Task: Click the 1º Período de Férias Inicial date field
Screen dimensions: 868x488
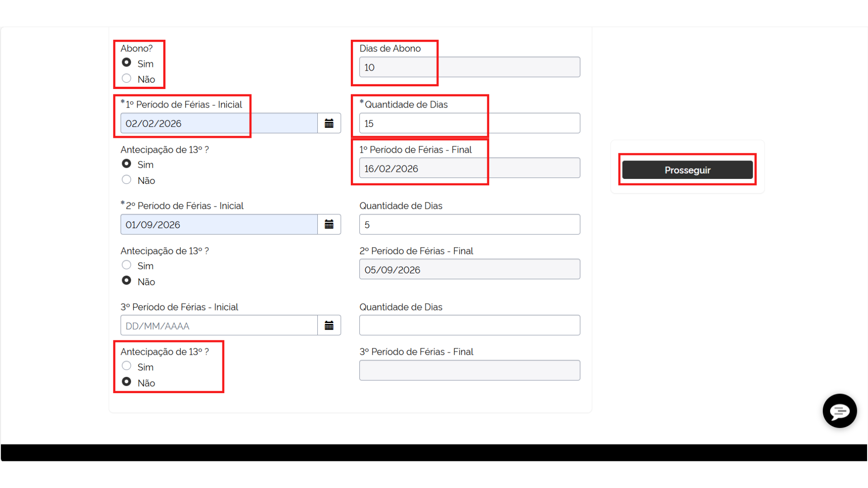Action: [x=219, y=123]
